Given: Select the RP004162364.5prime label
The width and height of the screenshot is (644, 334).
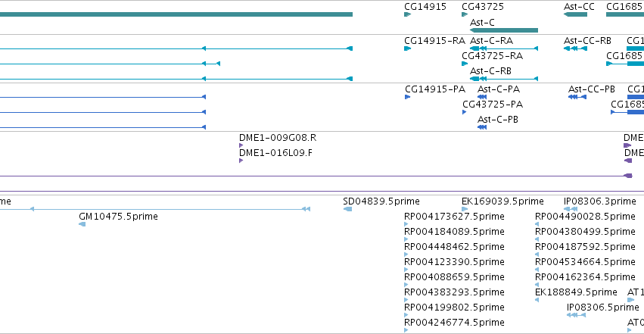Looking at the screenshot, I should [585, 277].
